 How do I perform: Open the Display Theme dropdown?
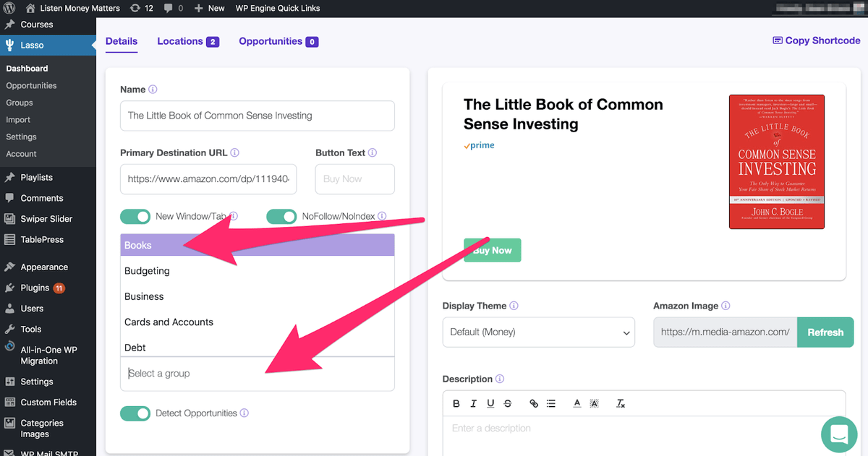(539, 332)
